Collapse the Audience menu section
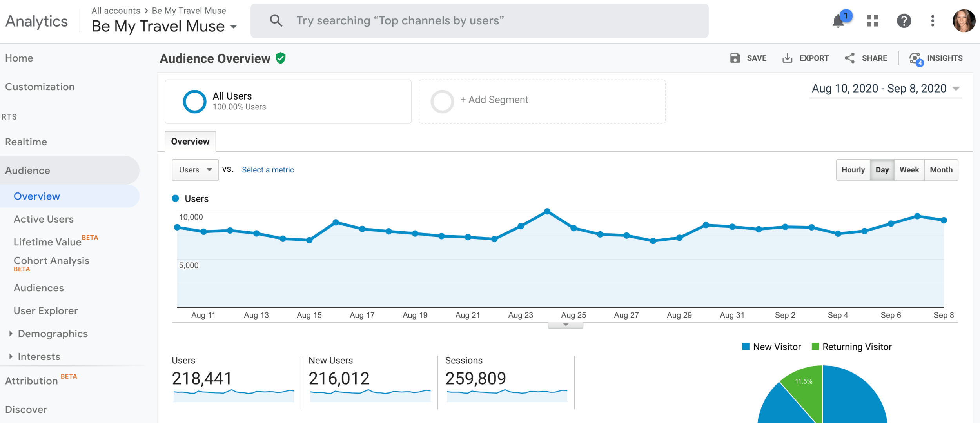The image size is (980, 423). (69, 170)
